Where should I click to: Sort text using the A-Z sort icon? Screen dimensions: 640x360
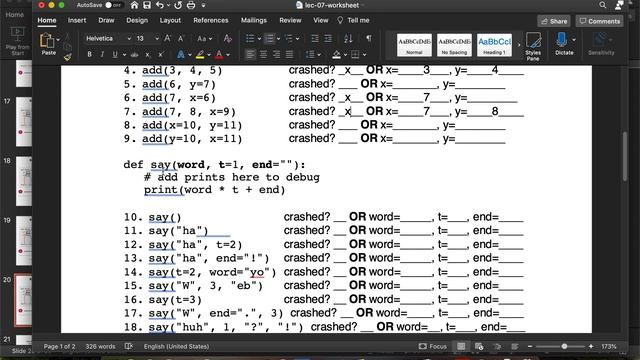coord(348,39)
